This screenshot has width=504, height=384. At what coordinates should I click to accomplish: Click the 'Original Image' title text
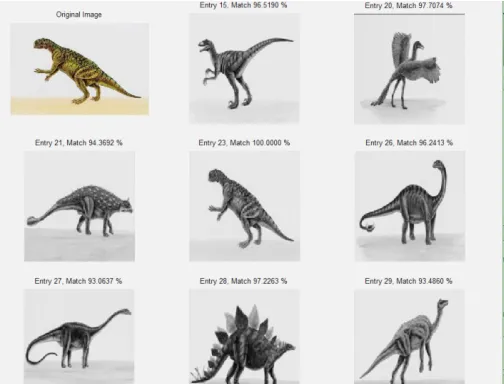click(79, 15)
